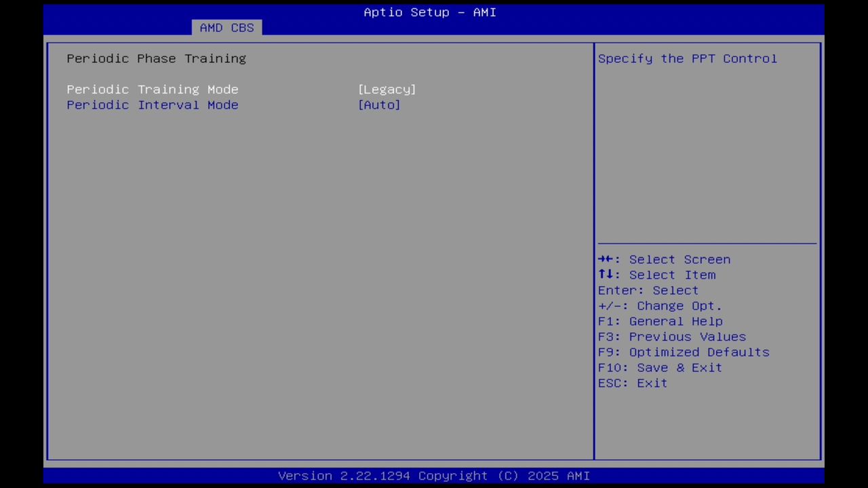
Task: Select the Periodic Training Mode option
Action: 152,89
